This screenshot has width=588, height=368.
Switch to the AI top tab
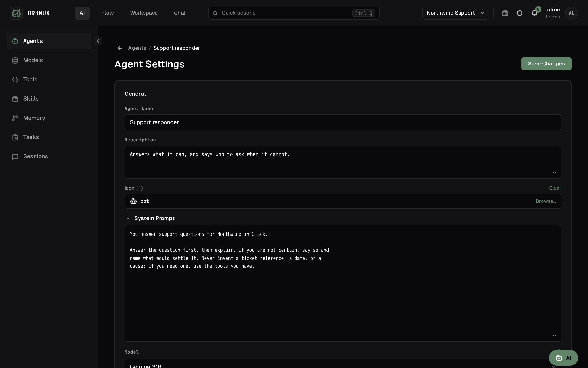coord(82,13)
